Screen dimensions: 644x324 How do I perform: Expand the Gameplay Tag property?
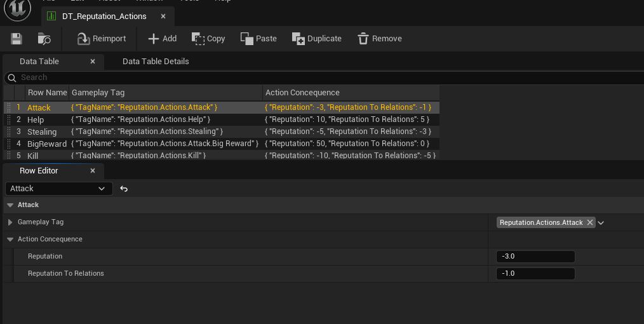10,222
